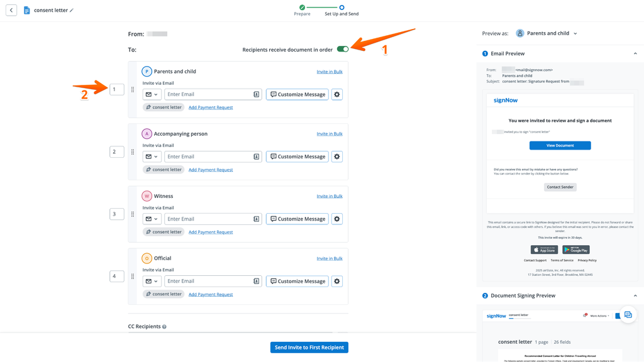Focus the Accompanying person email field
This screenshot has width=644, height=362.
click(213, 156)
